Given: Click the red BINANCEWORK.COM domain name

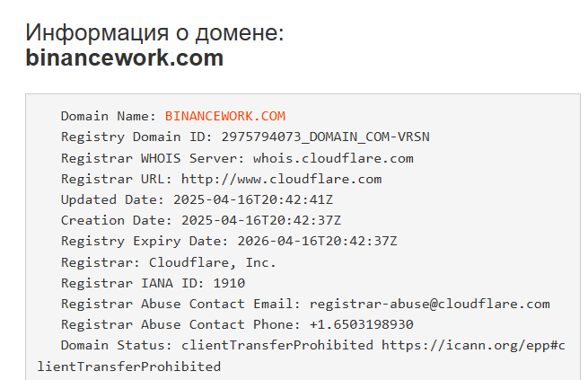Looking at the screenshot, I should pyautogui.click(x=224, y=117).
